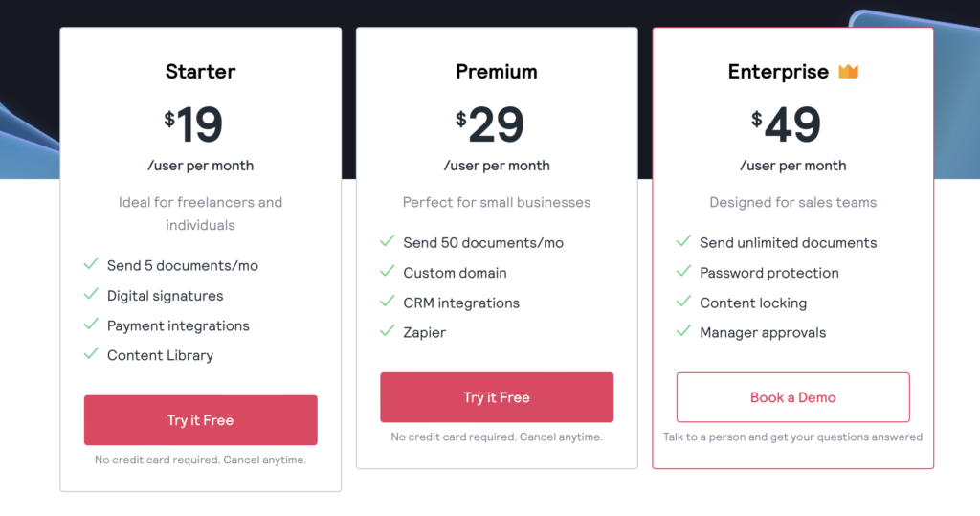The height and width of the screenshot is (516, 980).
Task: Click checkmark beside Send unlimited documents
Action: 683,242
